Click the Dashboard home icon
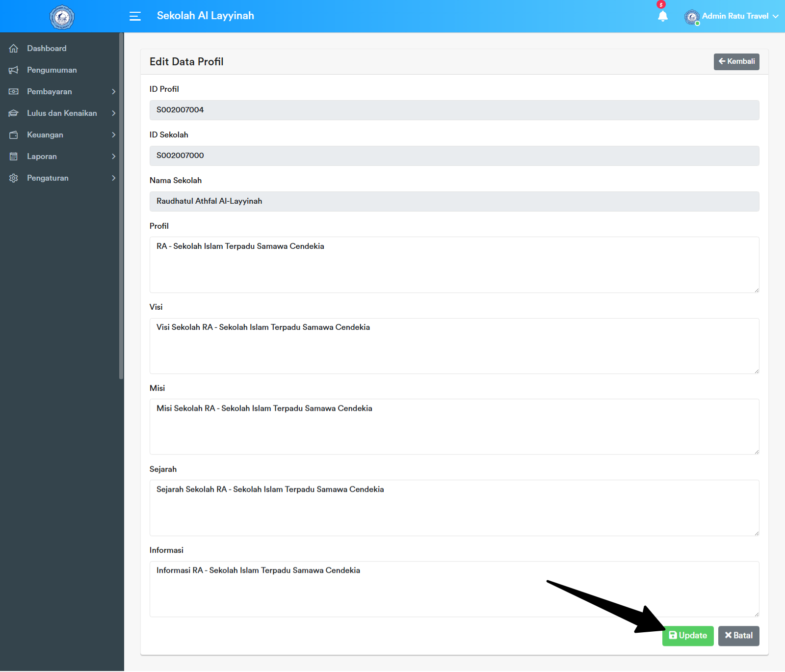Screen dimensions: 785x672 [x=14, y=48]
